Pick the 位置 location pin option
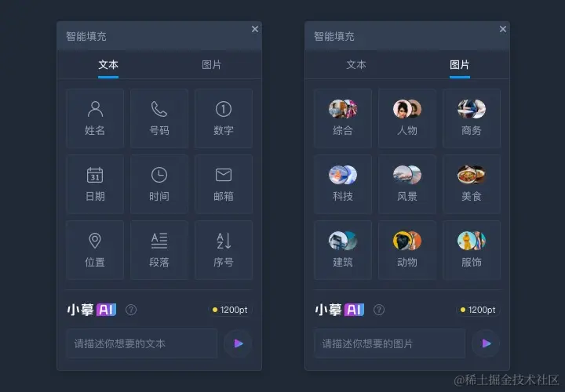The image size is (565, 392). (95, 250)
